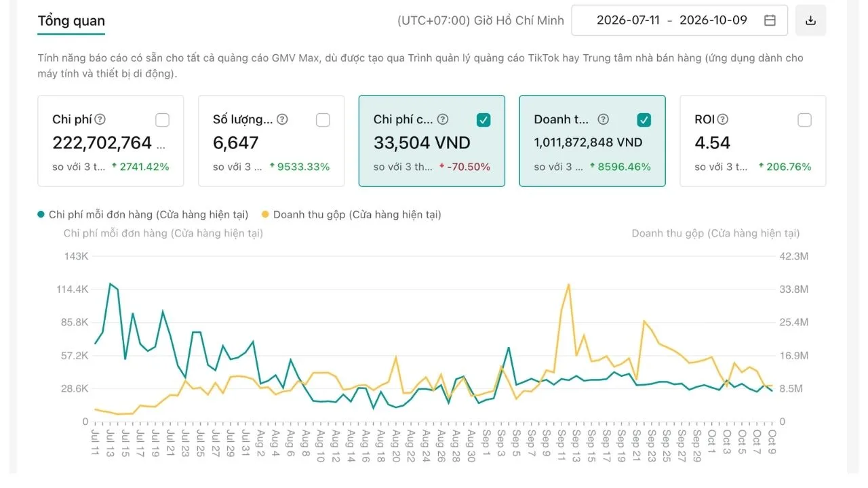The image size is (868, 488).
Task: Click the 8596.46% change indicator
Action: (x=620, y=167)
